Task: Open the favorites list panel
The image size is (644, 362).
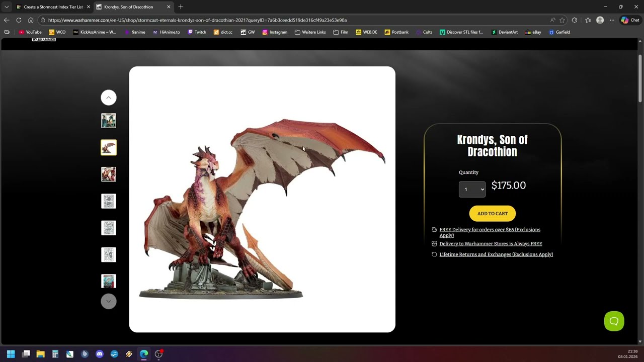Action: tap(588, 20)
